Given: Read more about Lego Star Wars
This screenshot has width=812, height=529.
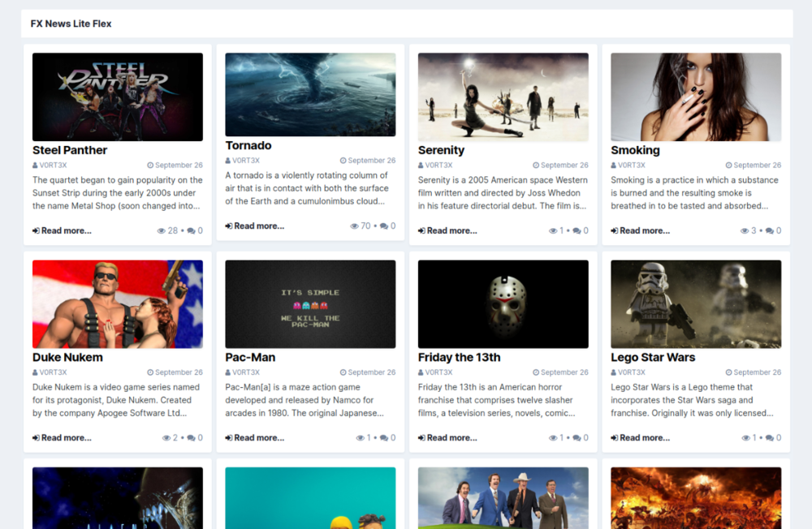Looking at the screenshot, I should coord(641,438).
